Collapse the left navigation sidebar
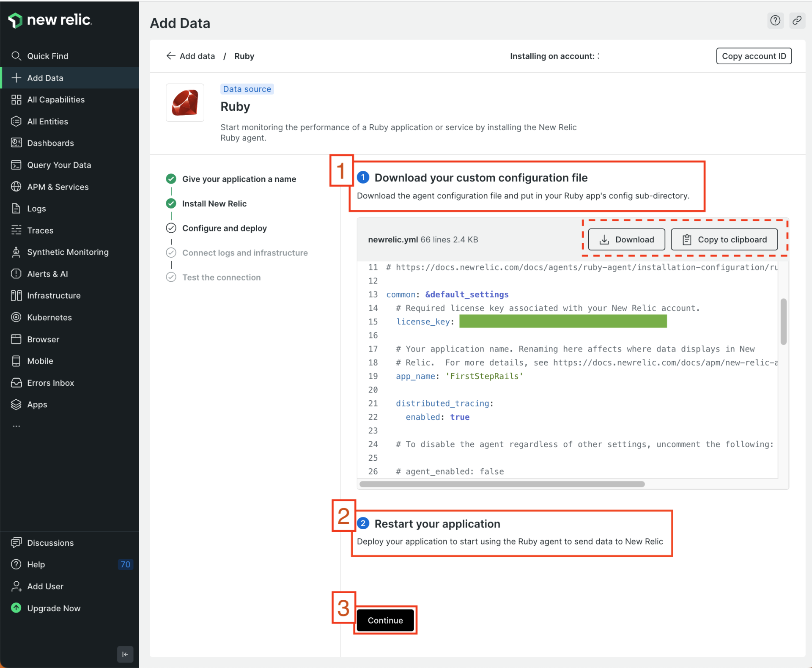 click(125, 654)
